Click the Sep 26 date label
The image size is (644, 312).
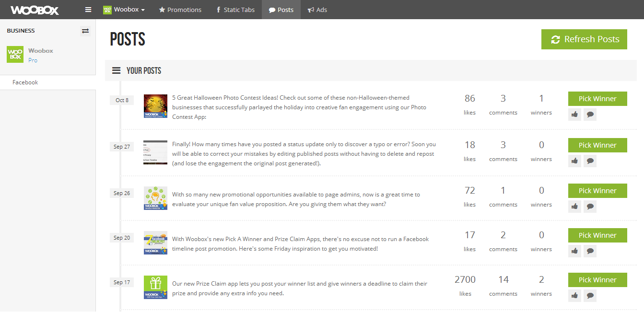pos(122,193)
